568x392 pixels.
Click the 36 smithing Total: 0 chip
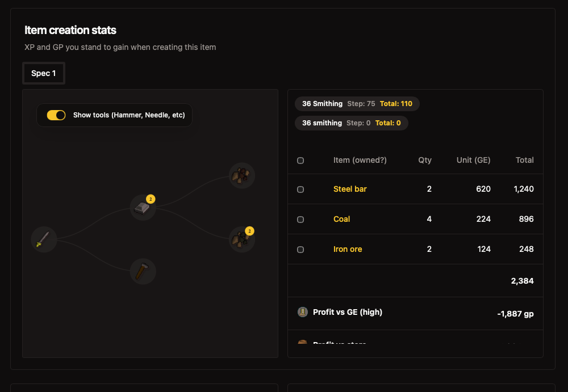(x=351, y=123)
